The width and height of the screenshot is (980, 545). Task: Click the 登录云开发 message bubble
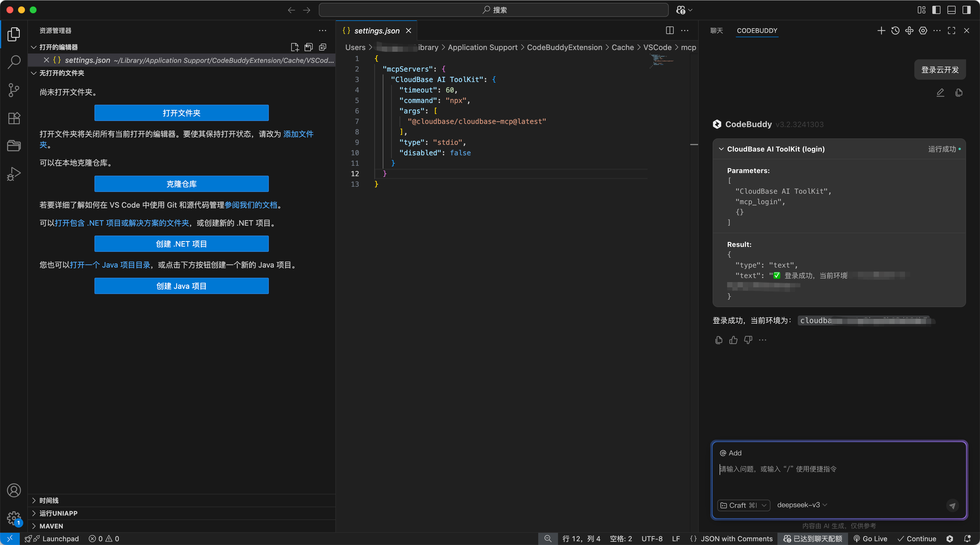(940, 70)
